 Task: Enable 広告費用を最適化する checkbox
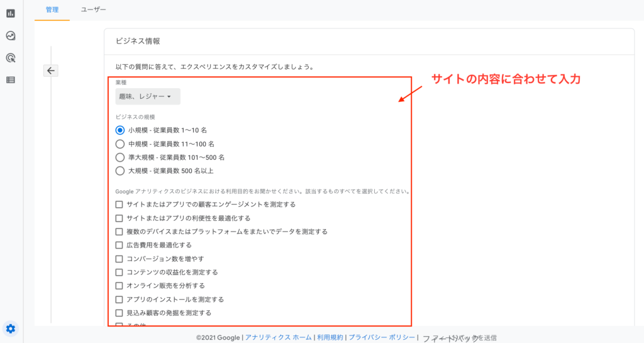(119, 245)
